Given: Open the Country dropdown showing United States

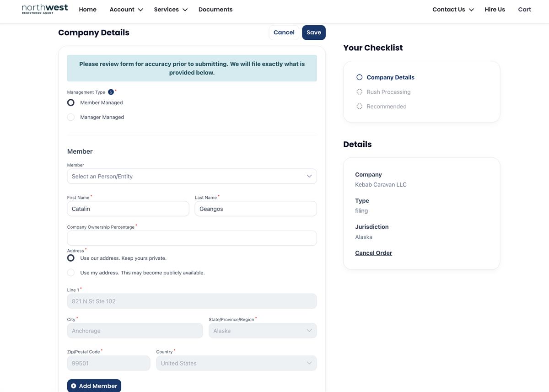Looking at the screenshot, I should pyautogui.click(x=236, y=363).
